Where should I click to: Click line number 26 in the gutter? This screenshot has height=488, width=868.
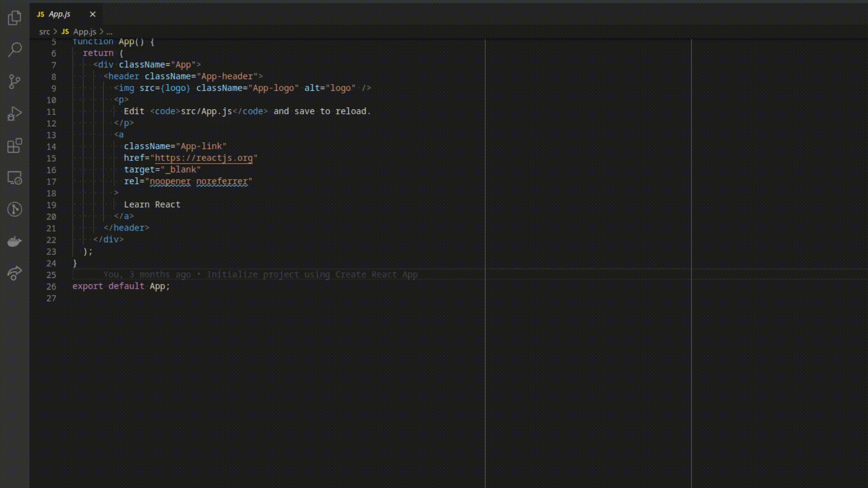[x=51, y=286]
